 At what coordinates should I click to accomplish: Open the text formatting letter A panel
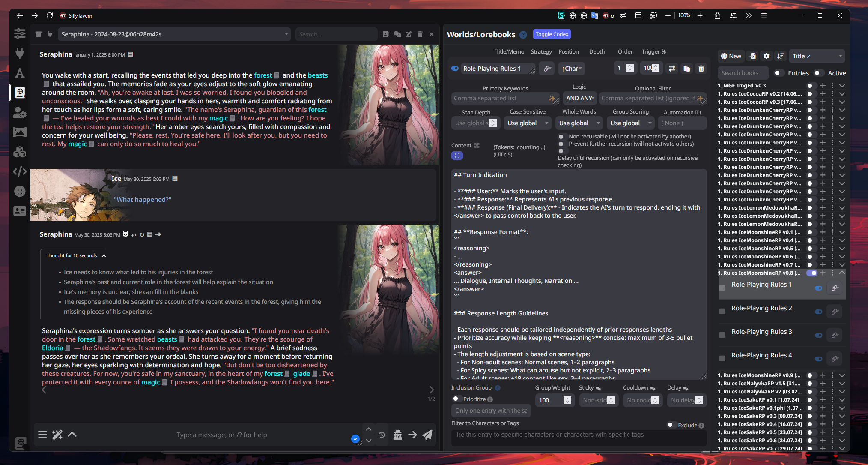click(20, 73)
